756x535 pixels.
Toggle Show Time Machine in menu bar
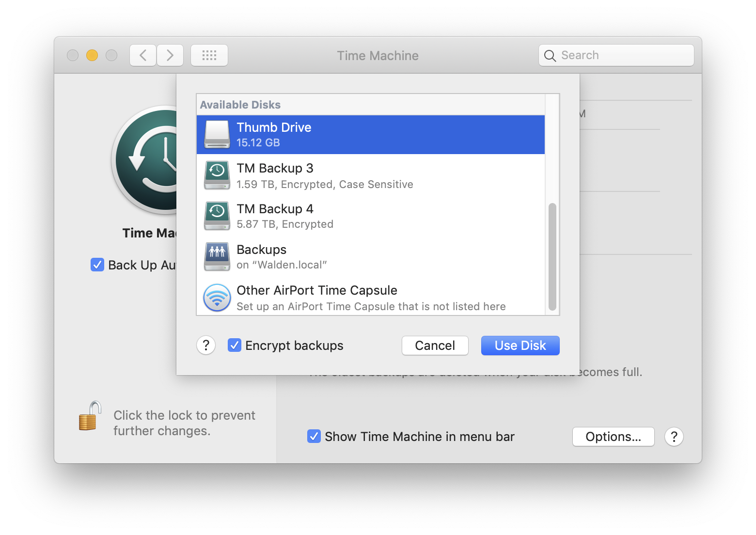(314, 436)
